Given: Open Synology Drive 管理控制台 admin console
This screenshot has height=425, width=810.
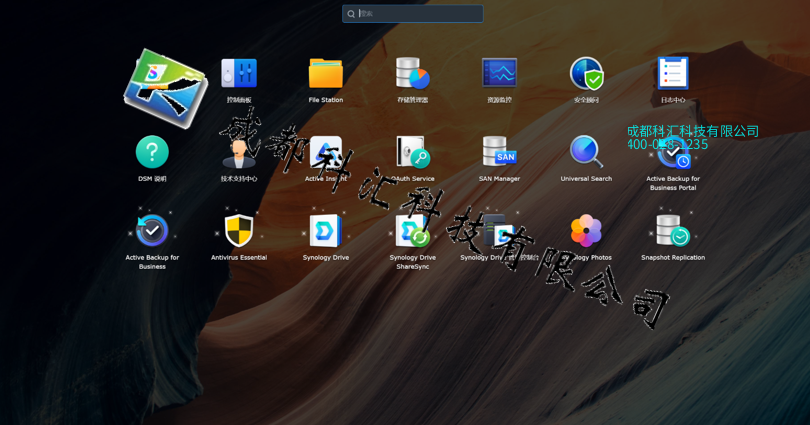Looking at the screenshot, I should coord(499,230).
